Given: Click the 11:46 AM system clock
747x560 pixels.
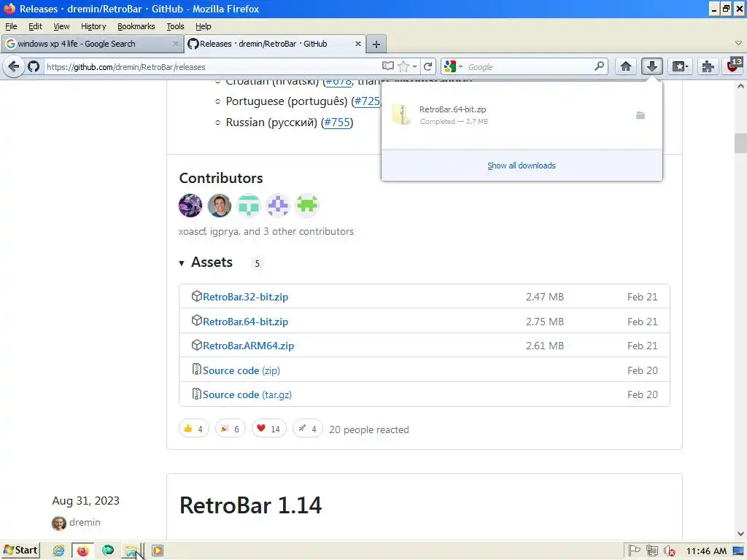Looking at the screenshot, I should pos(706,551).
